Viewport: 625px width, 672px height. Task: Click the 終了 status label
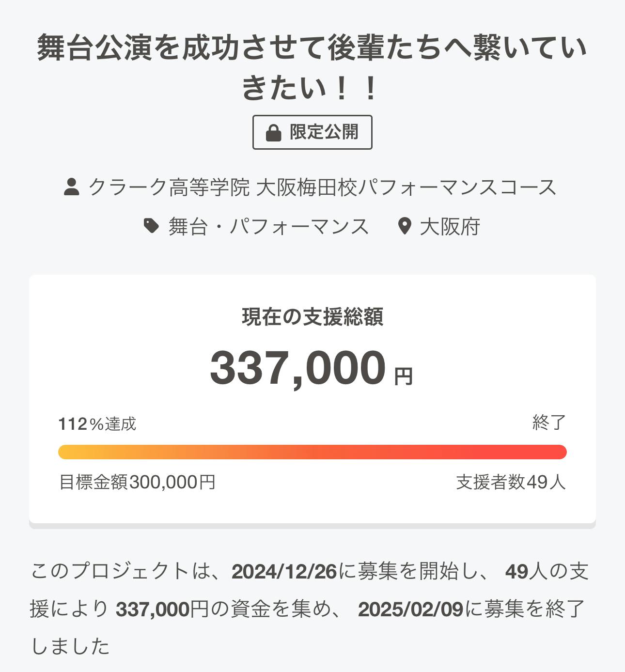[x=549, y=423]
